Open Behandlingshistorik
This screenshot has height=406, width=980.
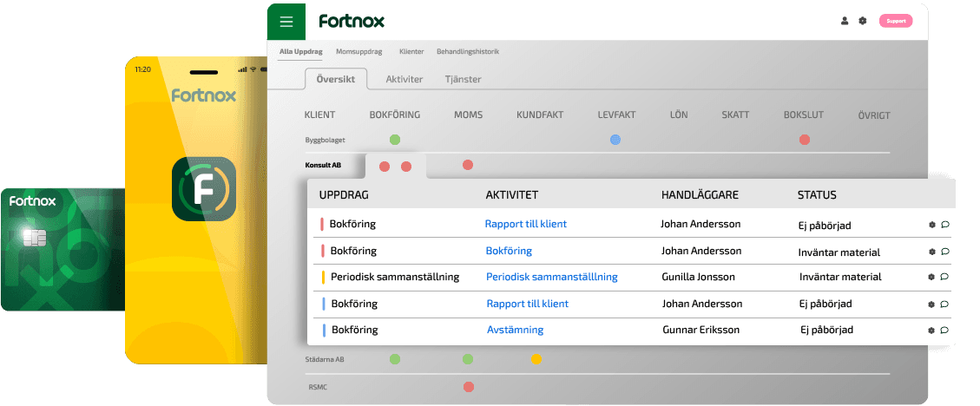pyautogui.click(x=468, y=52)
